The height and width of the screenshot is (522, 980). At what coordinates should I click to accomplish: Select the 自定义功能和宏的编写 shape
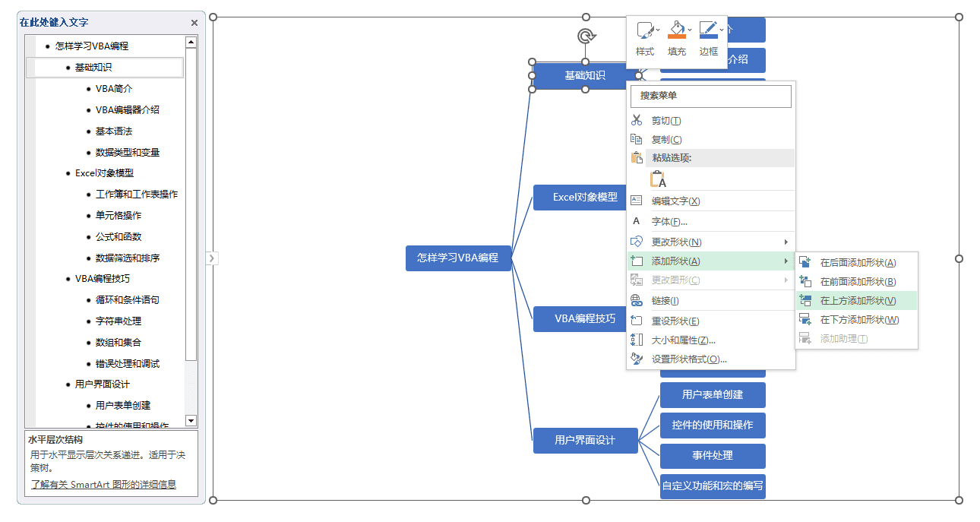click(x=713, y=486)
